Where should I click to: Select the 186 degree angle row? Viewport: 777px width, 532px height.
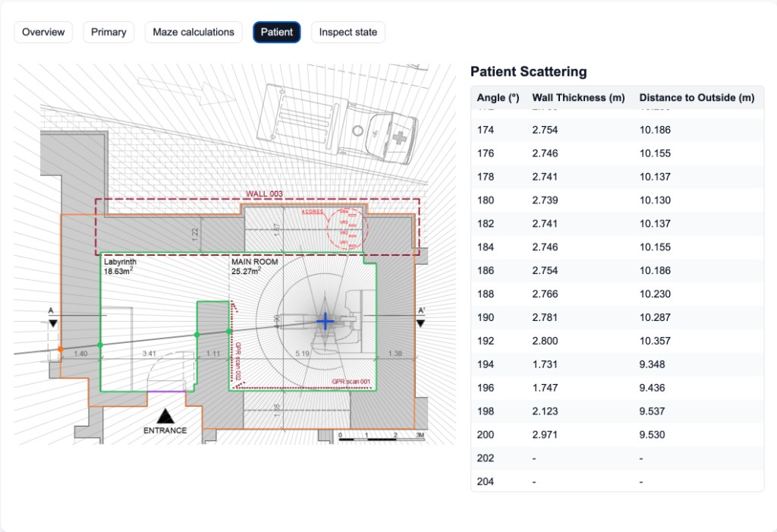coord(618,271)
